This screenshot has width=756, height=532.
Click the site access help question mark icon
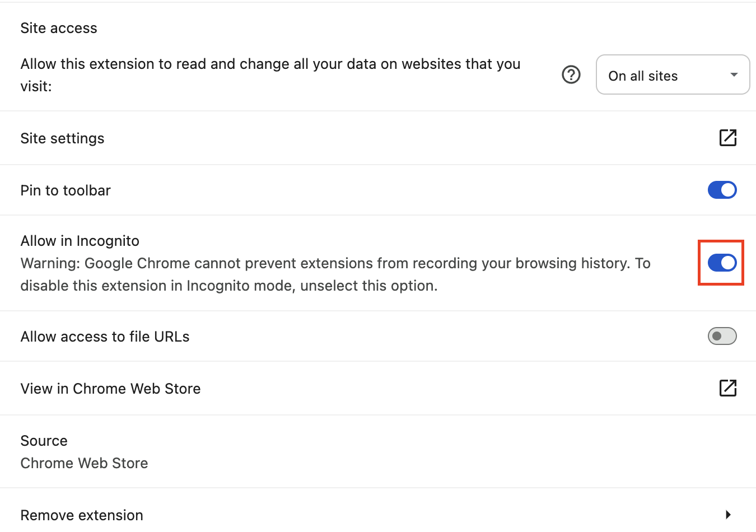pyautogui.click(x=571, y=74)
